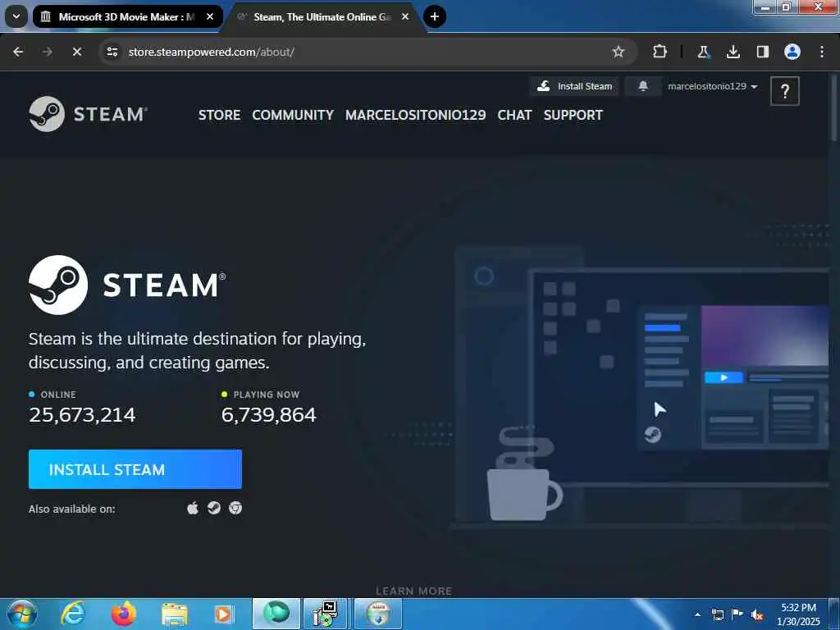Show hidden tray icons arrow
This screenshot has height=630, width=840.
click(x=697, y=615)
